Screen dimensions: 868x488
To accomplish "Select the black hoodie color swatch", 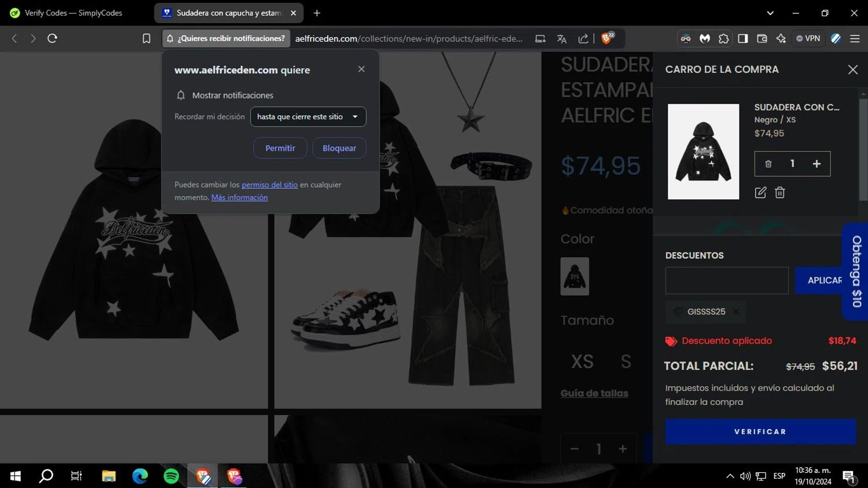I will pos(575,277).
